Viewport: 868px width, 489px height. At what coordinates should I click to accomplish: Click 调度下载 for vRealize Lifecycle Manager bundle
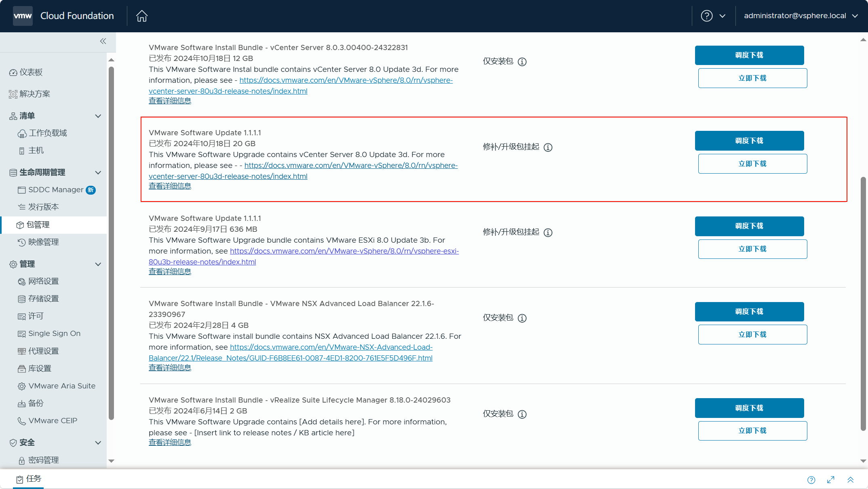[749, 408]
